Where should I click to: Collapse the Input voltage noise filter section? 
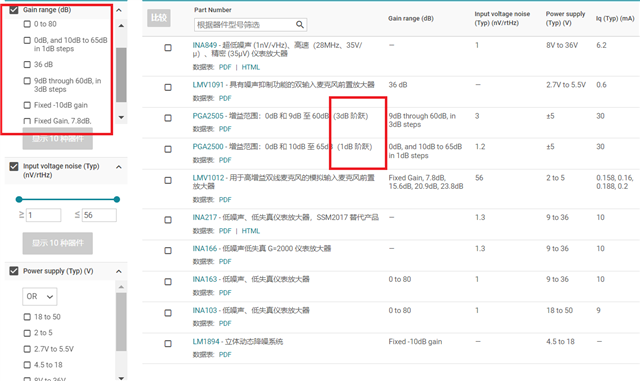pos(119,167)
